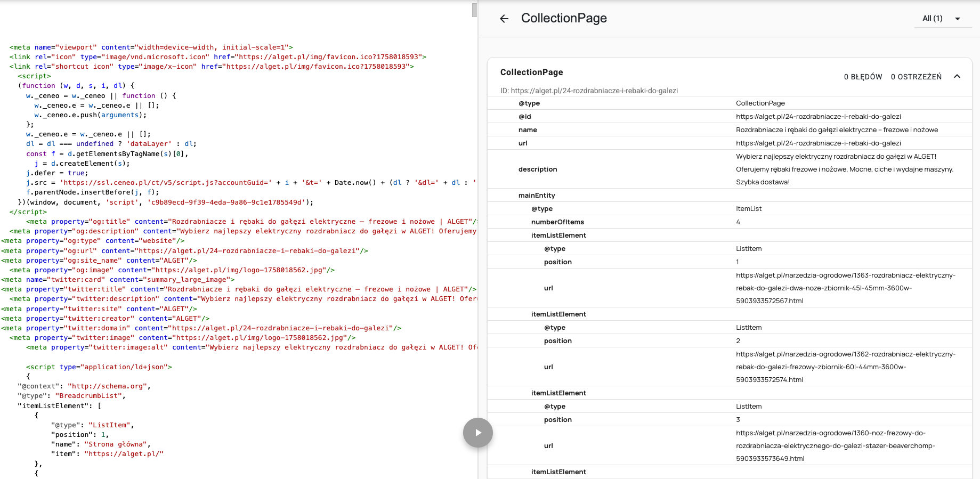Image resolution: width=980 pixels, height=479 pixels.
Task: Click the twitter:description meta tag line
Action: point(243,299)
